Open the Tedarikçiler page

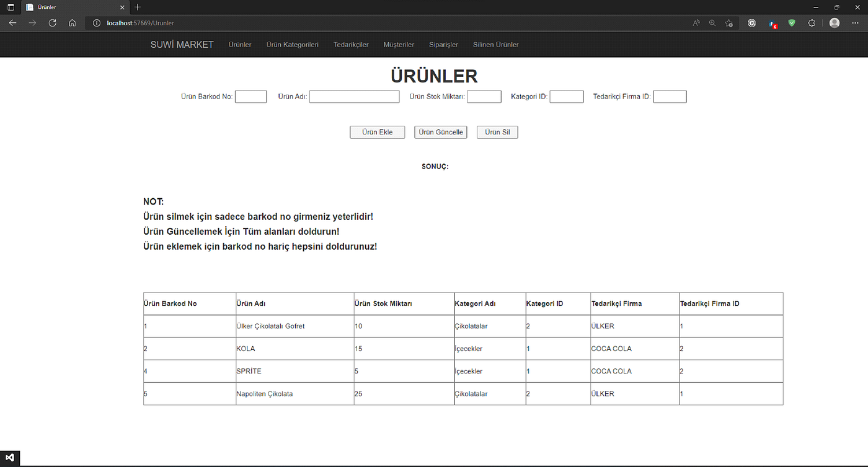click(351, 45)
